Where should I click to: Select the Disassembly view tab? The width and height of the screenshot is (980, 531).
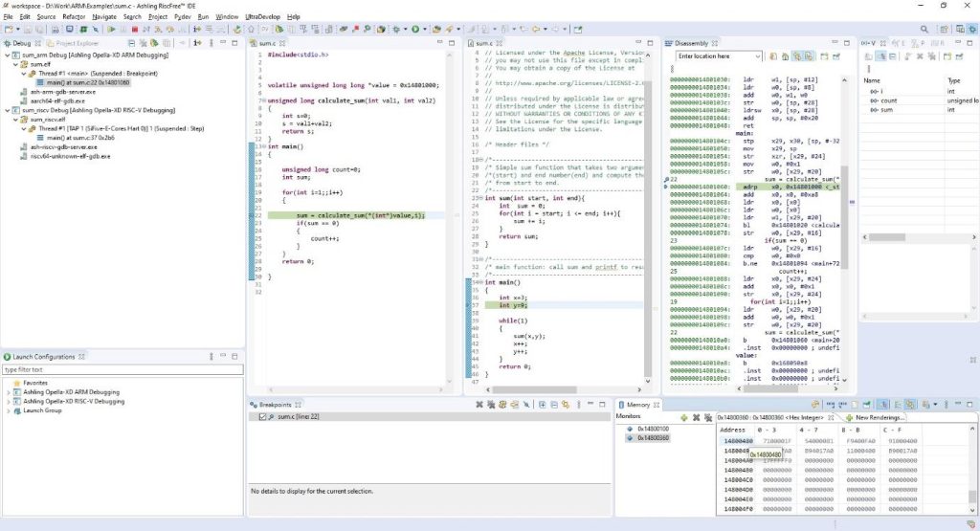691,43
